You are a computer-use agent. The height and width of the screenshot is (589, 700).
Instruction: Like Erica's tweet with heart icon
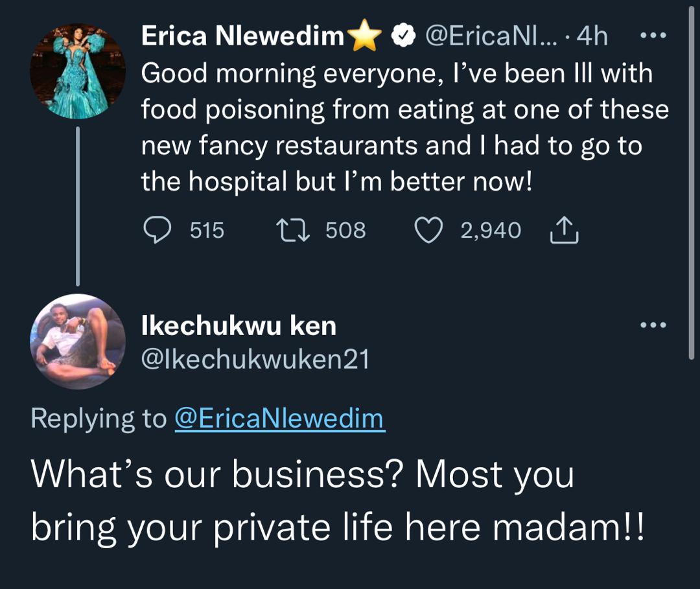pyautogui.click(x=428, y=230)
